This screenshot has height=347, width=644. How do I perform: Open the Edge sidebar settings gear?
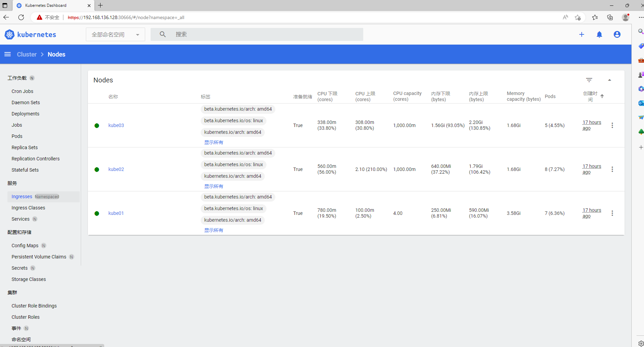click(641, 343)
